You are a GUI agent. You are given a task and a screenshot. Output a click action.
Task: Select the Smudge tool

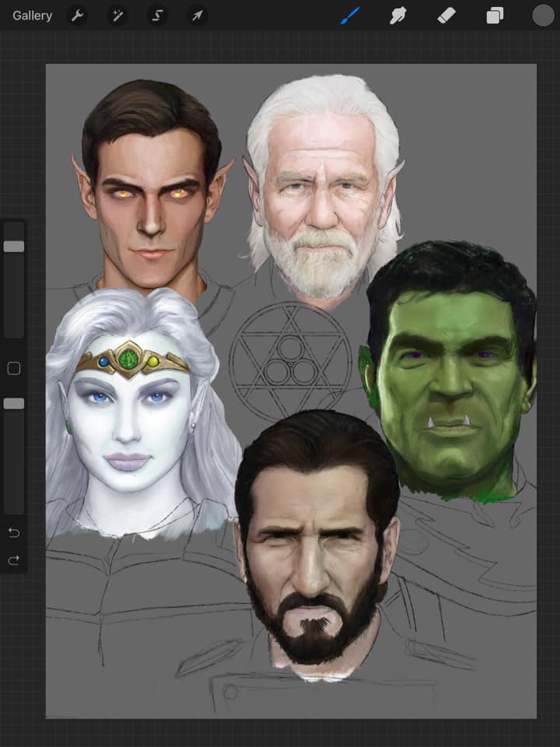[x=398, y=16]
